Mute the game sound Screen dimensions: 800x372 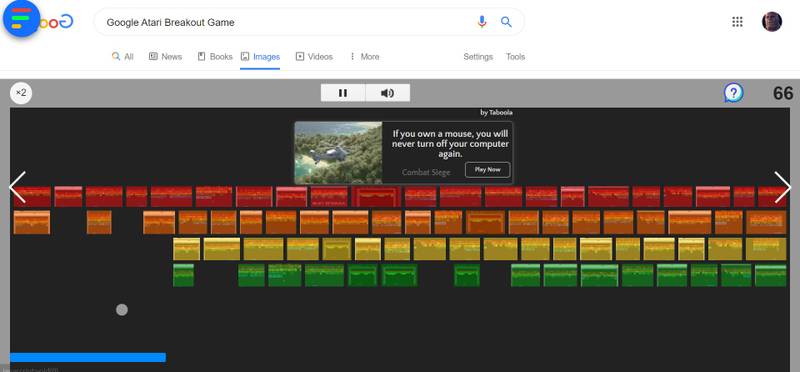(388, 93)
